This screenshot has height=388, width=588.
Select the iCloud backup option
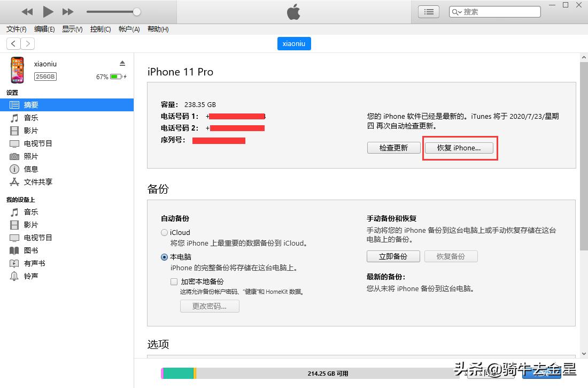point(164,232)
